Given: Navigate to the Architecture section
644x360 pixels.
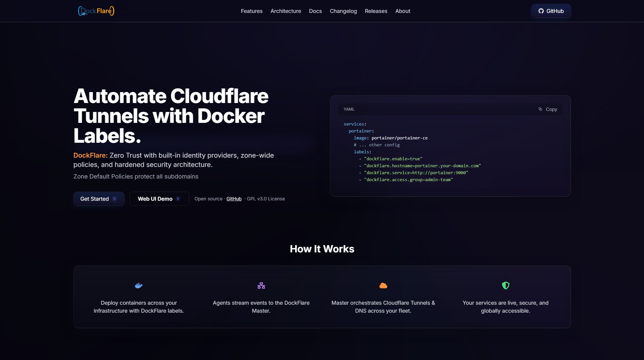Looking at the screenshot, I should point(285,11).
